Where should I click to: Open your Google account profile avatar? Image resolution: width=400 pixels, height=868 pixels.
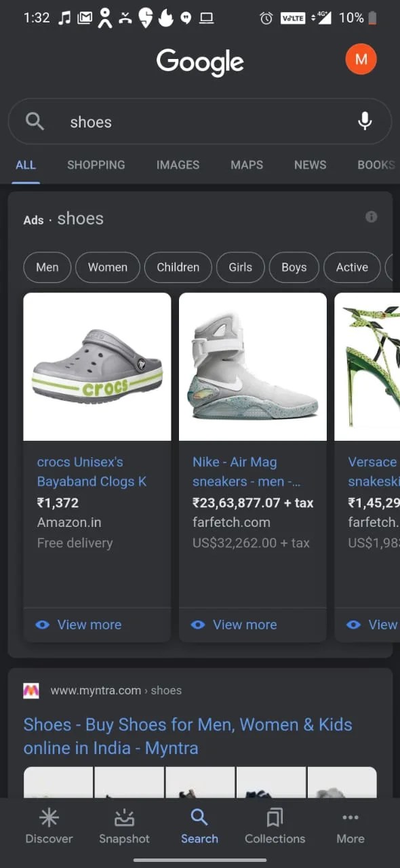point(361,59)
